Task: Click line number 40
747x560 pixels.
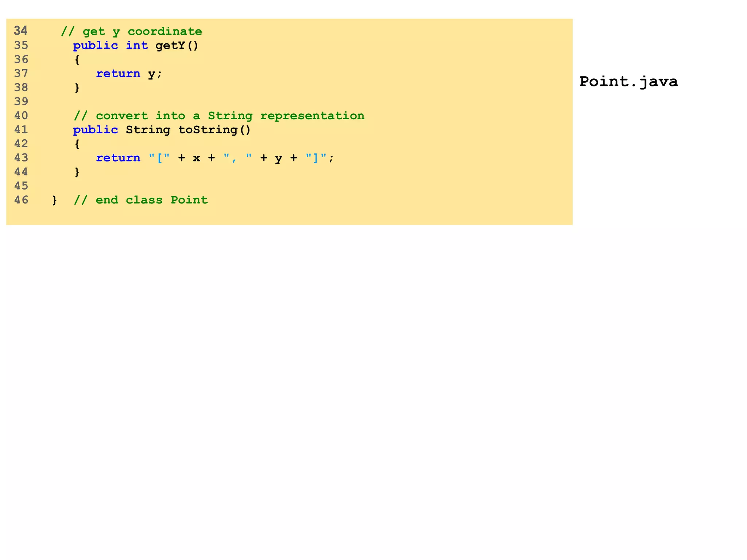Action: click(x=21, y=116)
